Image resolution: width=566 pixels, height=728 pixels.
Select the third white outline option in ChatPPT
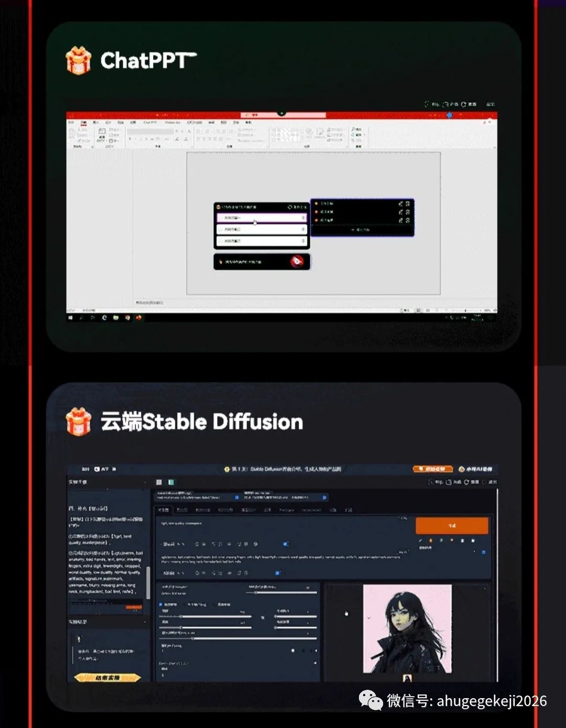tap(262, 241)
